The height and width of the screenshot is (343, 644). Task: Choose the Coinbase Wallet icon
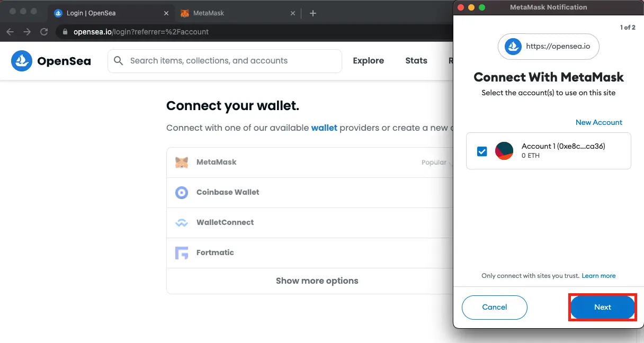tap(182, 192)
